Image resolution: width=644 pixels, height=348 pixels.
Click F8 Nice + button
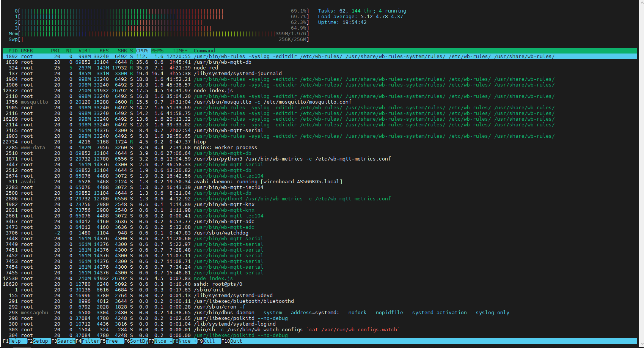(x=185, y=341)
